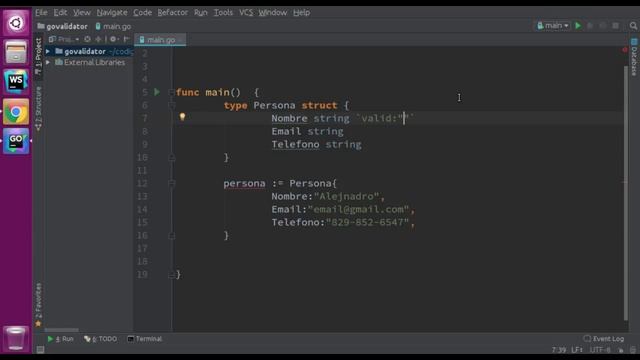The width and height of the screenshot is (640, 360).
Task: Open the Edit menu
Action: point(60,13)
